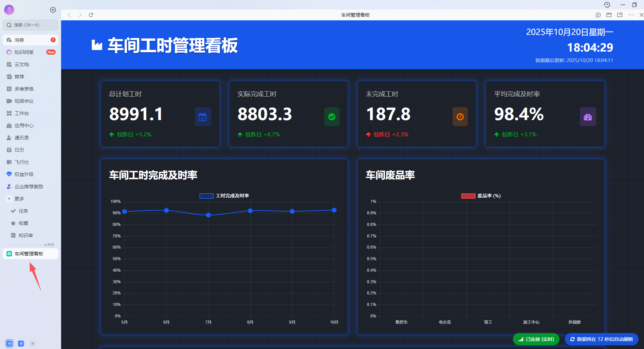This screenshot has width=644, height=349.
Task: Click the purple gauge icon on 平均完成及时率 card
Action: click(x=588, y=117)
